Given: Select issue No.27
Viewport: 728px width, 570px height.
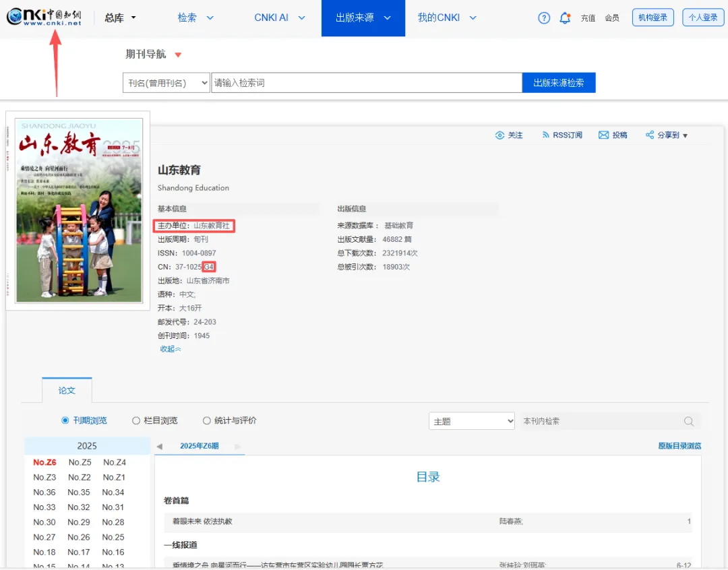Looking at the screenshot, I should (x=44, y=537).
